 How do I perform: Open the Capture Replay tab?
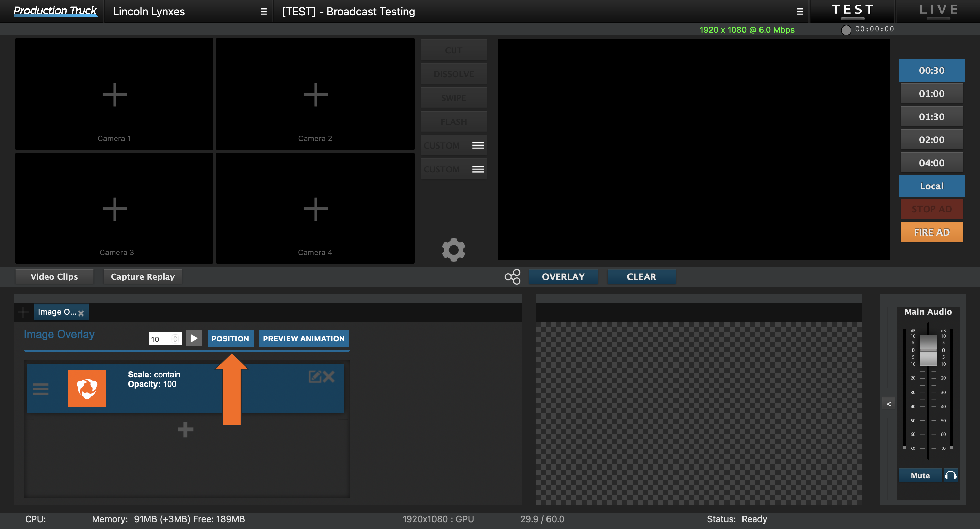point(143,277)
